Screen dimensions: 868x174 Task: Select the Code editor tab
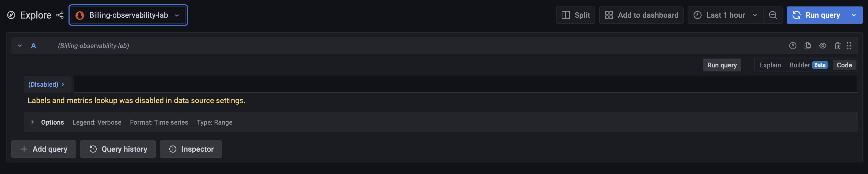pyautogui.click(x=844, y=65)
